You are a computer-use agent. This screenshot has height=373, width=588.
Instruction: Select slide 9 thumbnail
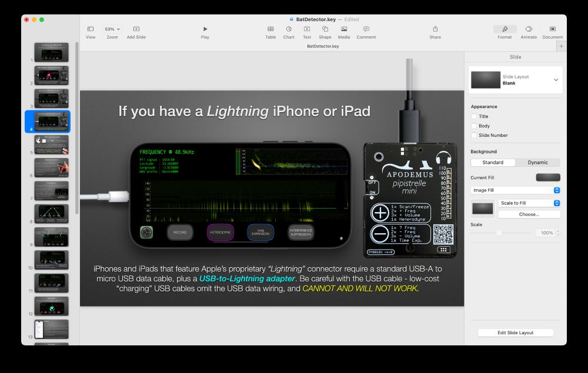coord(51,237)
